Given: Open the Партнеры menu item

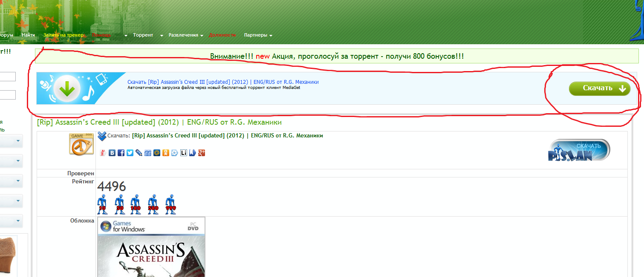Looking at the screenshot, I should click(x=256, y=35).
